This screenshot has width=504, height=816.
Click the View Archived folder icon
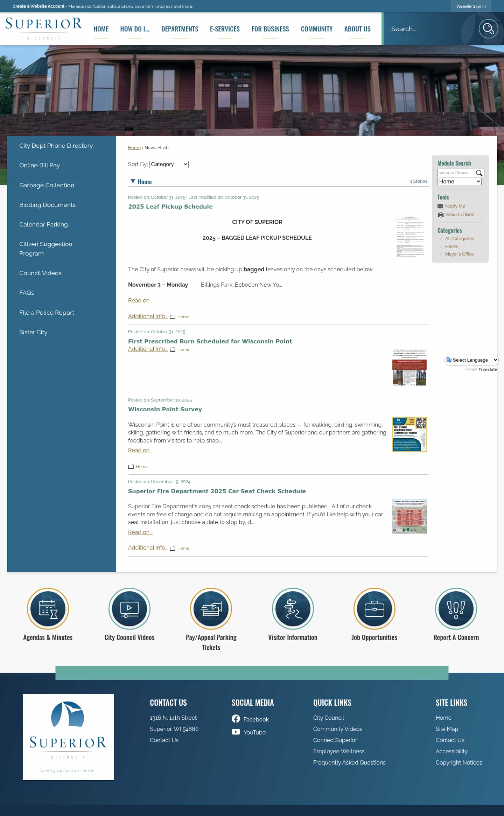click(x=440, y=215)
